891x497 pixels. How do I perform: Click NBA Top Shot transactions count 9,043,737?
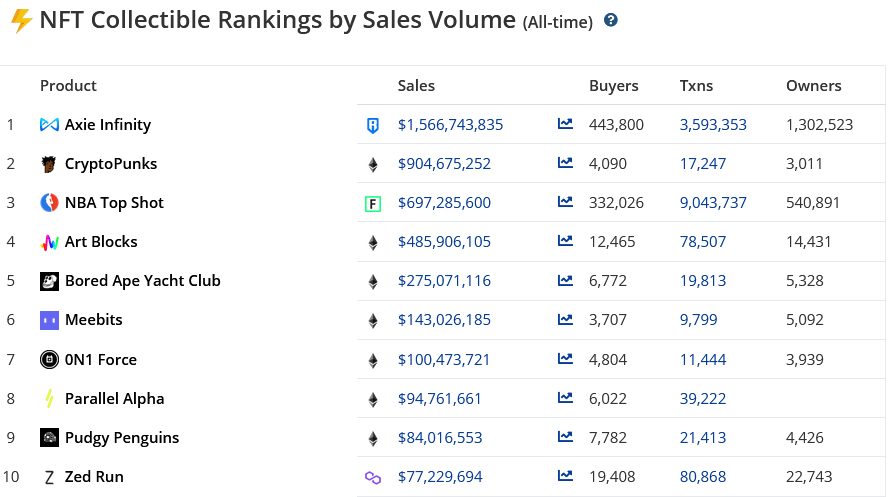(x=712, y=203)
